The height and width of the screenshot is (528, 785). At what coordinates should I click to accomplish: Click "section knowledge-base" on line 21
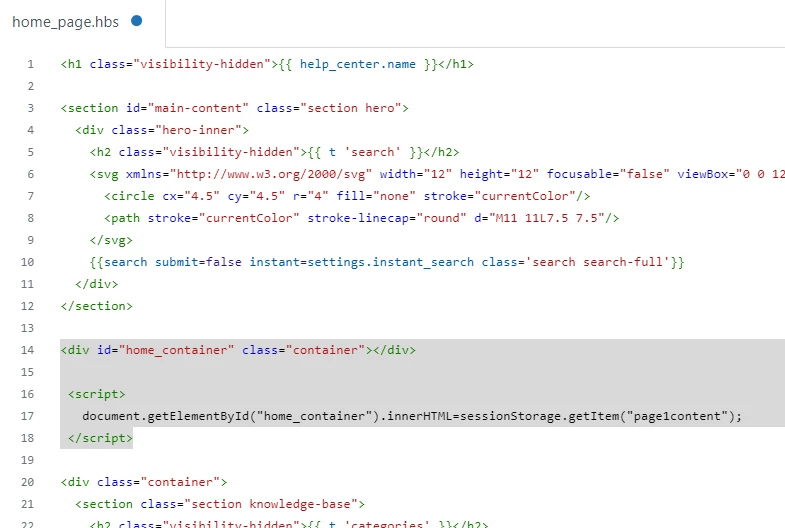coord(271,504)
